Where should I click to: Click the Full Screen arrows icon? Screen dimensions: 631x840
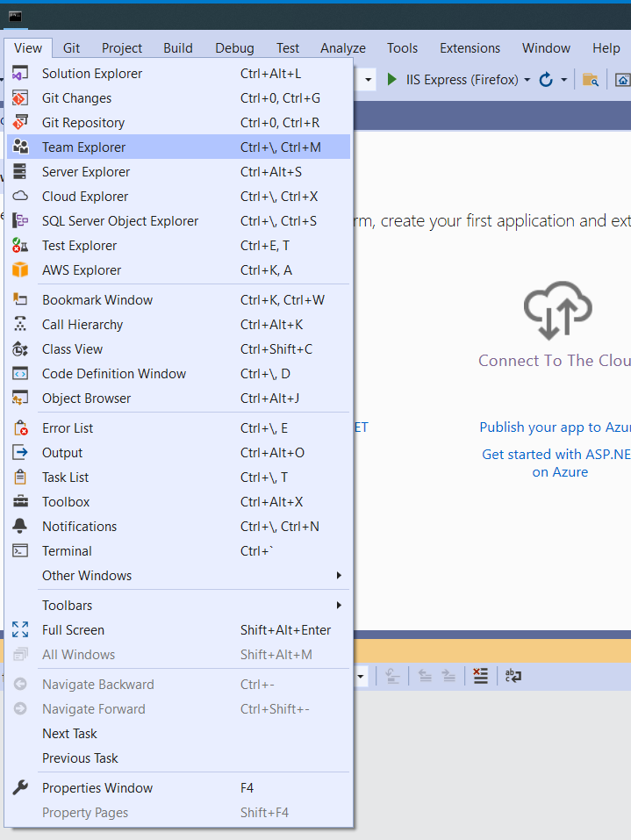tap(20, 629)
